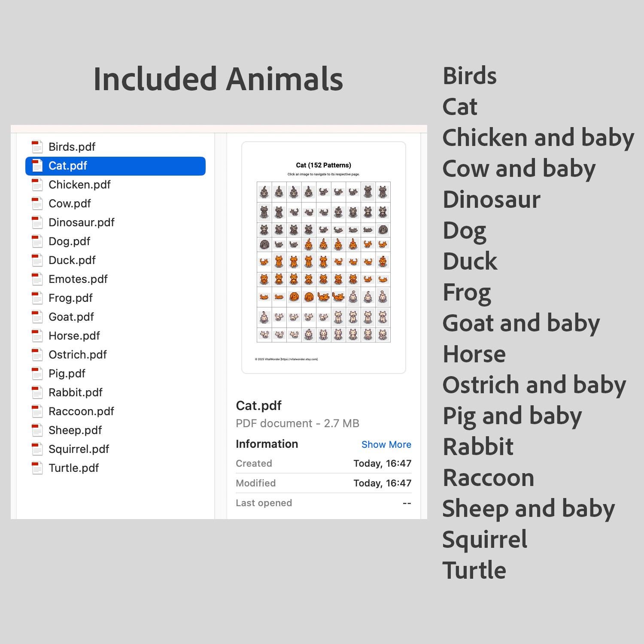Choose Duck.pdf from the list
Image resolution: width=644 pixels, height=644 pixels.
[x=115, y=260]
